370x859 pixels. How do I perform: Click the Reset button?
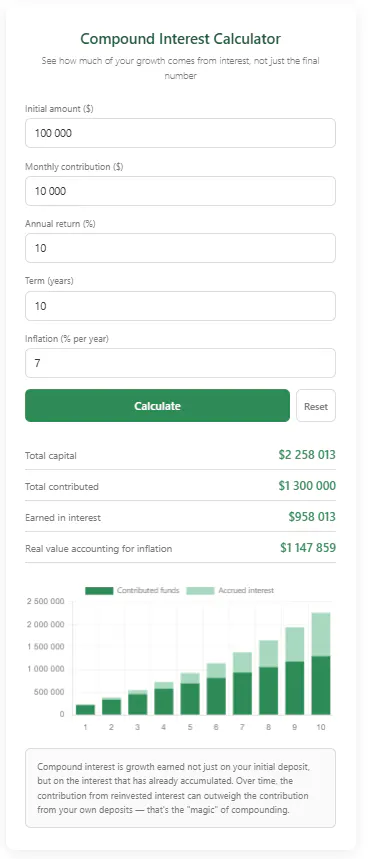tap(316, 406)
